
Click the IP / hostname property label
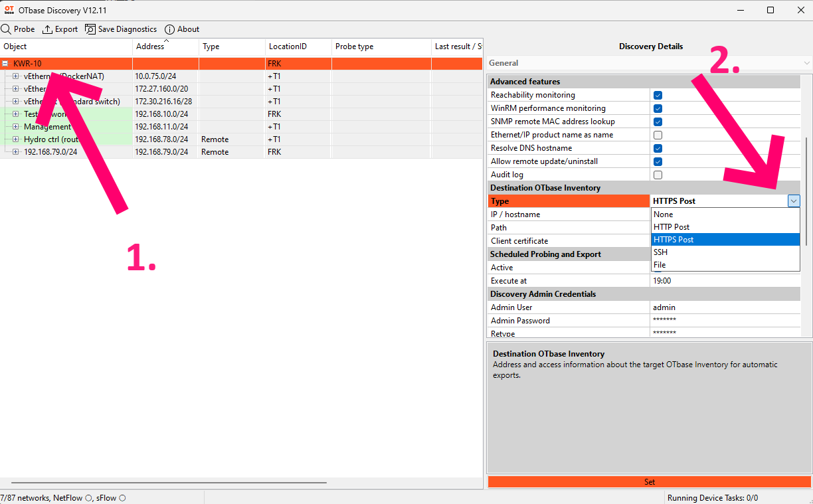[x=515, y=214]
